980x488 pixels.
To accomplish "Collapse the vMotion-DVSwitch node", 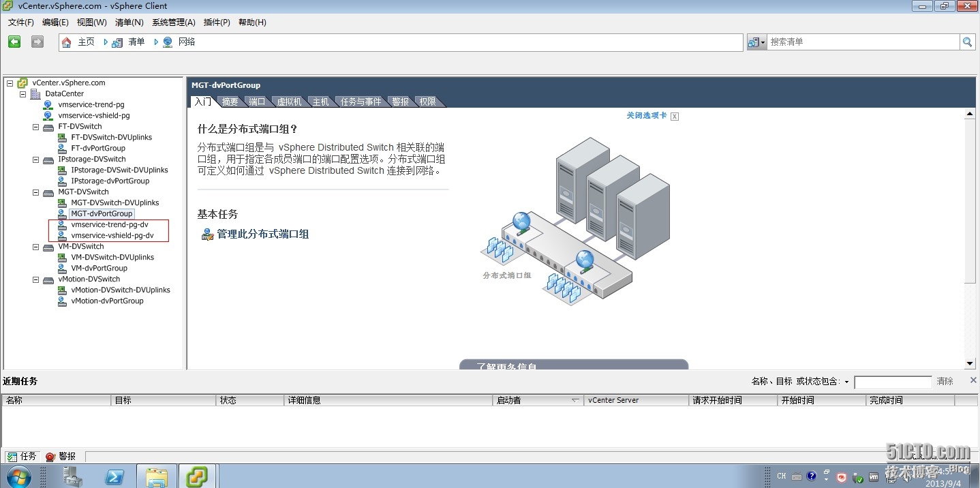I will tap(35, 279).
